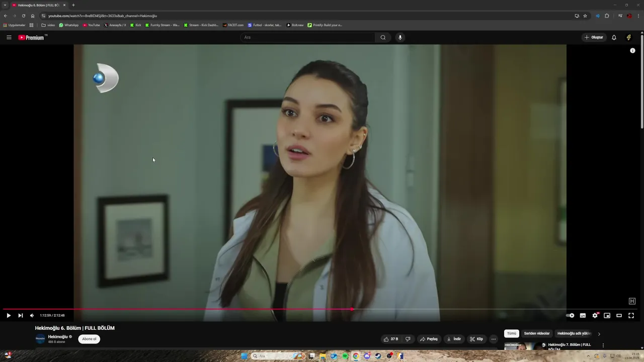Open the account avatar menu
This screenshot has height=362, width=644.
pos(628,37)
